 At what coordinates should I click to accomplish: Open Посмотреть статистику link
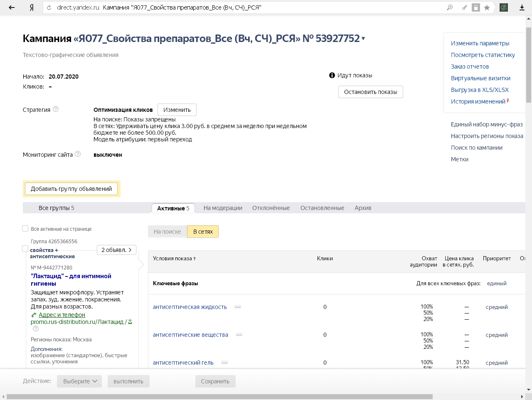point(483,55)
